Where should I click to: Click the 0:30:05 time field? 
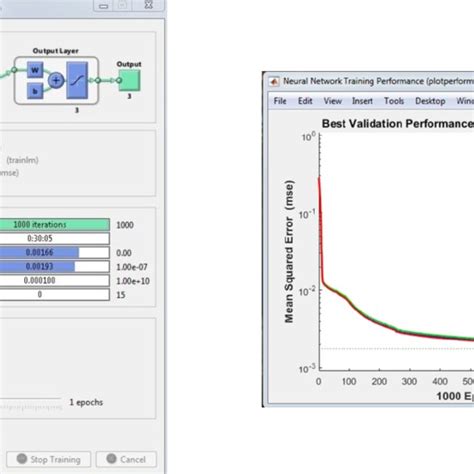point(54,239)
